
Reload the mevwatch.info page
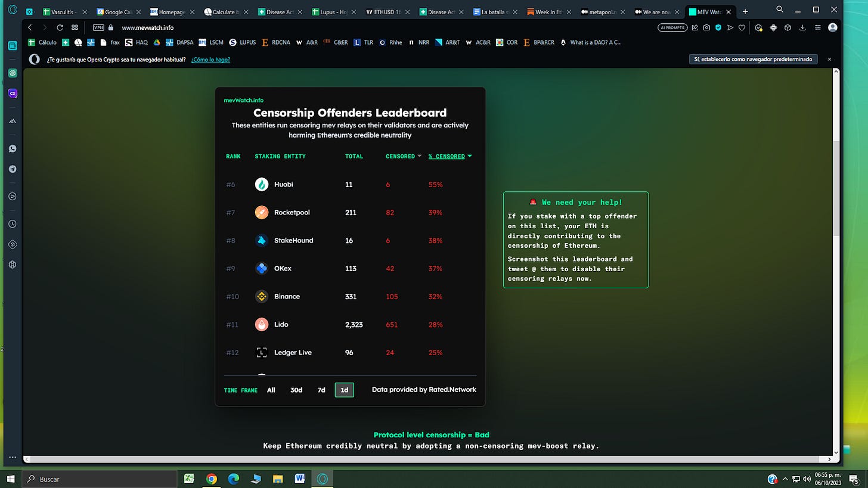coord(60,27)
